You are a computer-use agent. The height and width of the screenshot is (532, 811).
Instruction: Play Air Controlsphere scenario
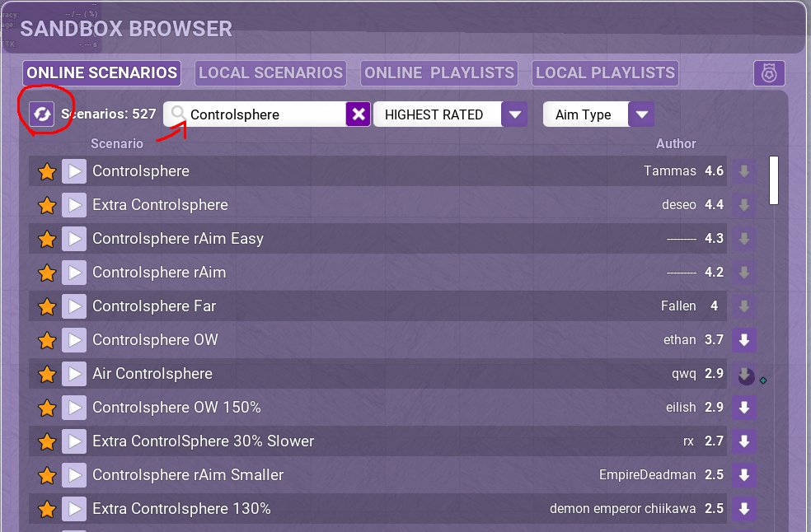tap(74, 374)
